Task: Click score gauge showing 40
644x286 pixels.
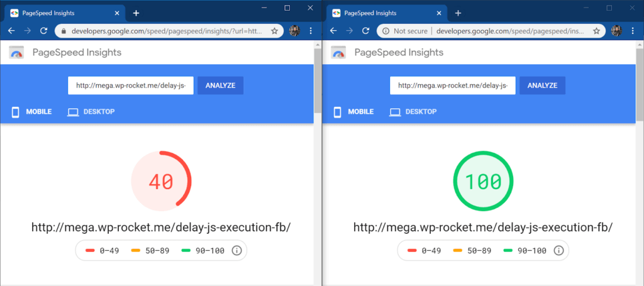Action: (162, 181)
